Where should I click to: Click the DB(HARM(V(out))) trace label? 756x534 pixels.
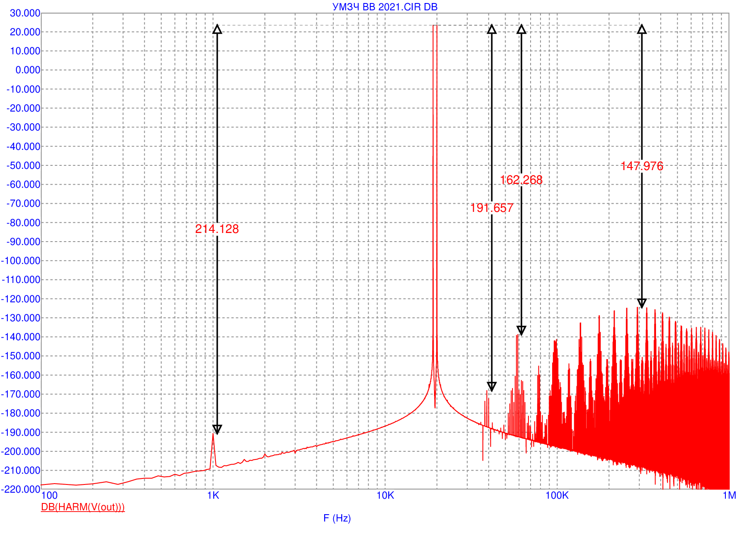pos(83,507)
